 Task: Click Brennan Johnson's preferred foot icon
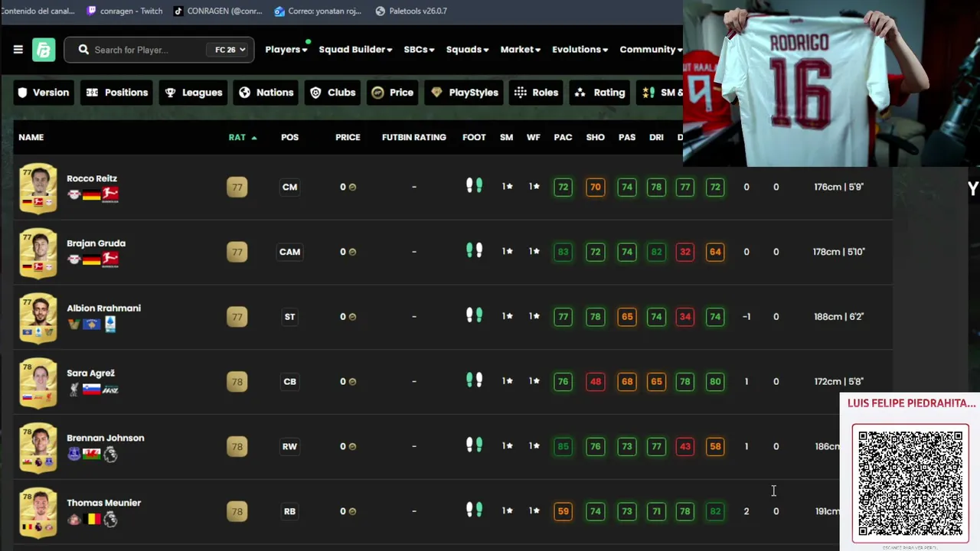click(474, 445)
